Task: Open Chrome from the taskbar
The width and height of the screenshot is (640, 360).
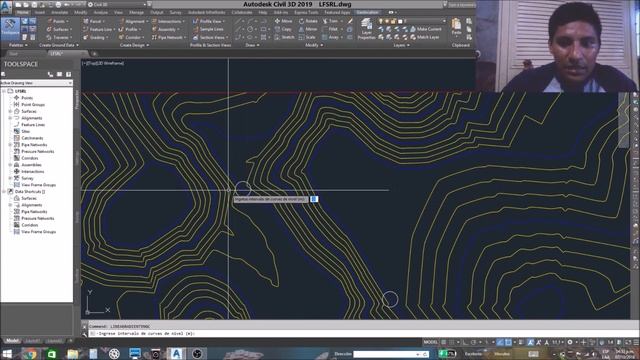Action: tap(30, 353)
